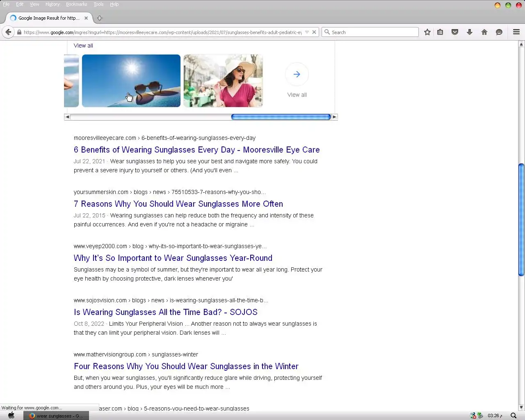Click the top View all link
Viewport: 525px width, 420px height.
tap(83, 46)
